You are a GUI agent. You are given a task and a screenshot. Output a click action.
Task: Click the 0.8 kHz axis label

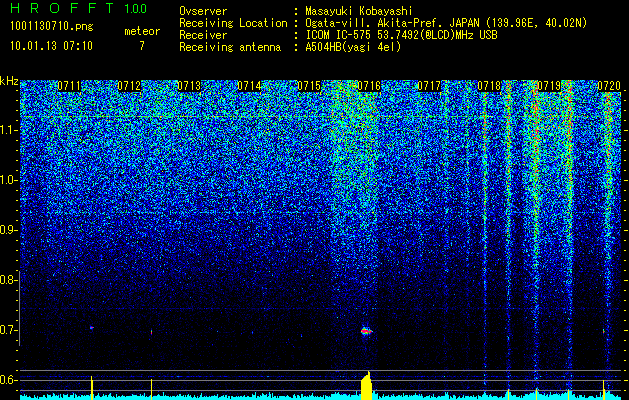click(8, 280)
